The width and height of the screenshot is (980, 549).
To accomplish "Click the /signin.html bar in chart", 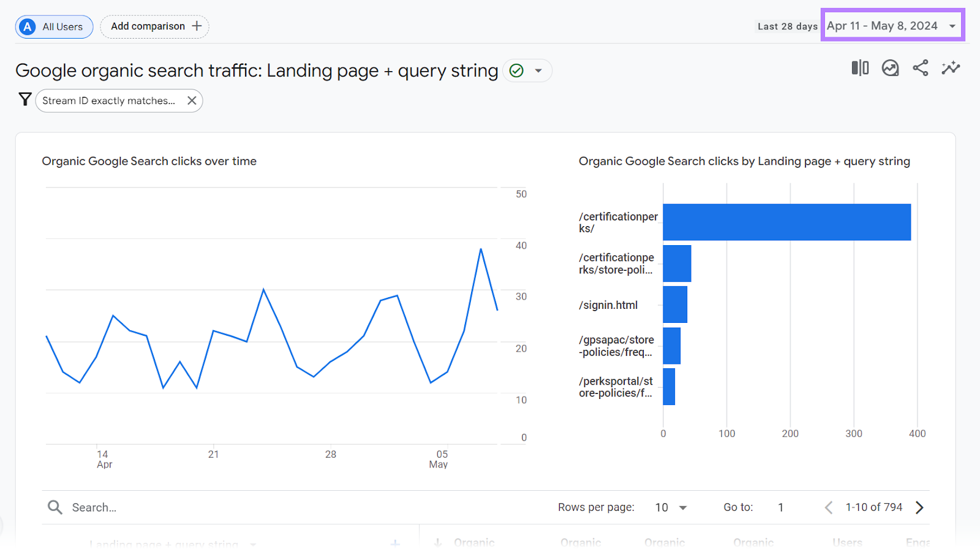I will tap(675, 305).
